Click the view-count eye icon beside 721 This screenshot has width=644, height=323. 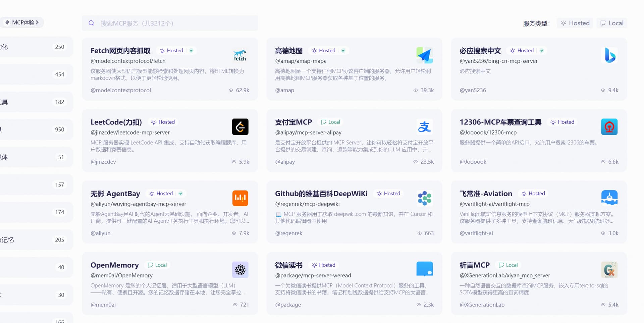235,305
